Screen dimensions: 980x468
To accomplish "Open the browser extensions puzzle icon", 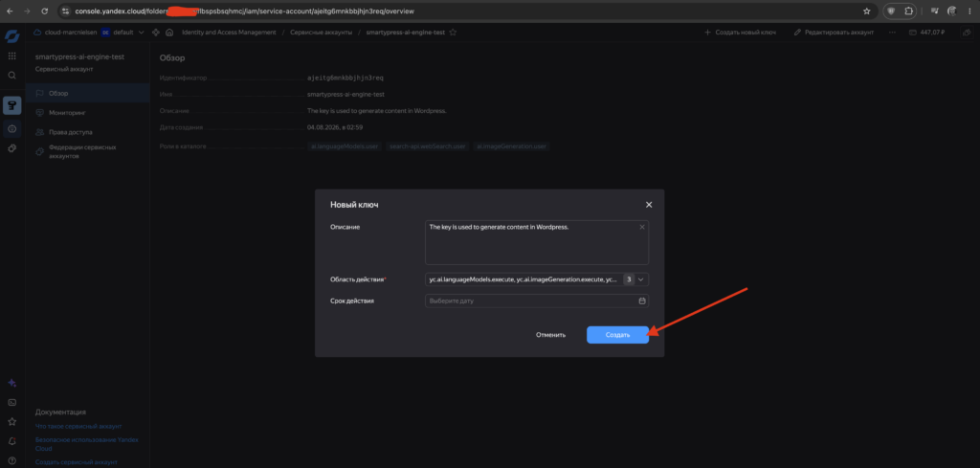I will click(909, 11).
